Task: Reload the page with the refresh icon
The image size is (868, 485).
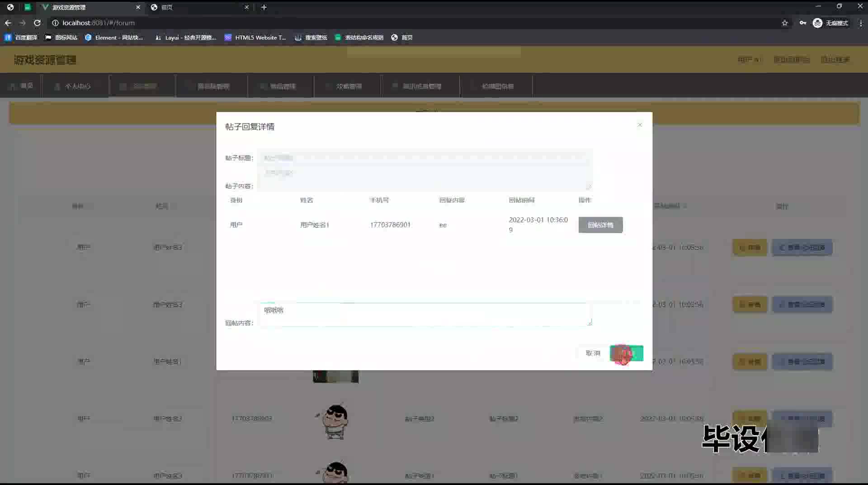Action: (x=38, y=23)
